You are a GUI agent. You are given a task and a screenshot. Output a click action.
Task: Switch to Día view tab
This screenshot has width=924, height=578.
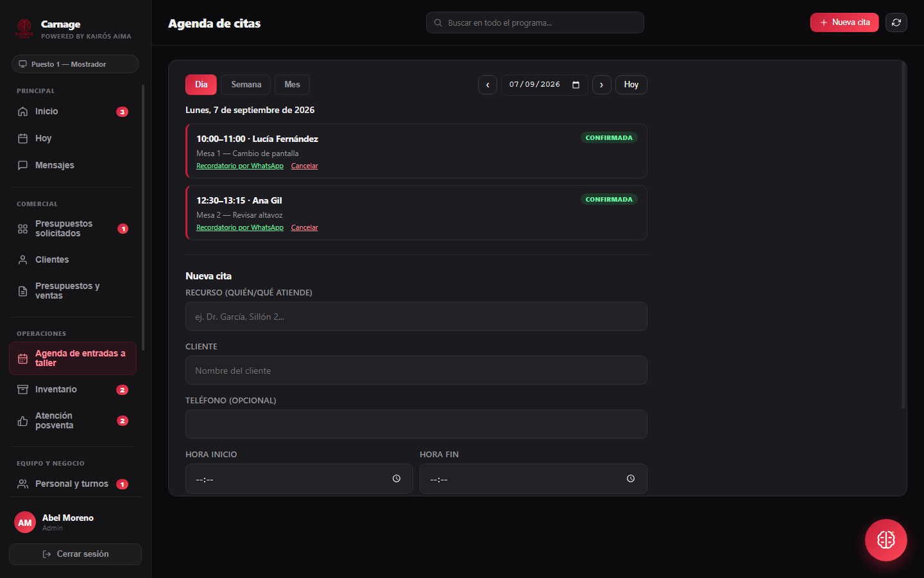[x=201, y=85]
